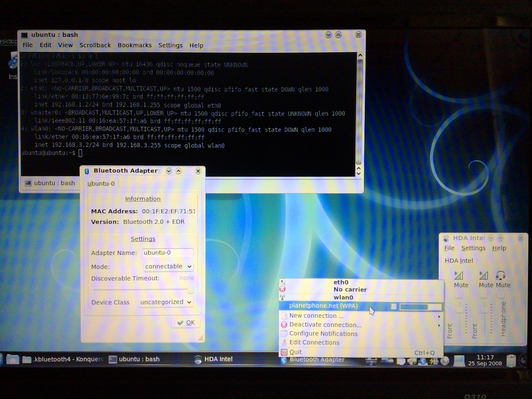The image size is (532, 399).
Task: Open the Settings menu in the terminal
Action: coord(171,45)
